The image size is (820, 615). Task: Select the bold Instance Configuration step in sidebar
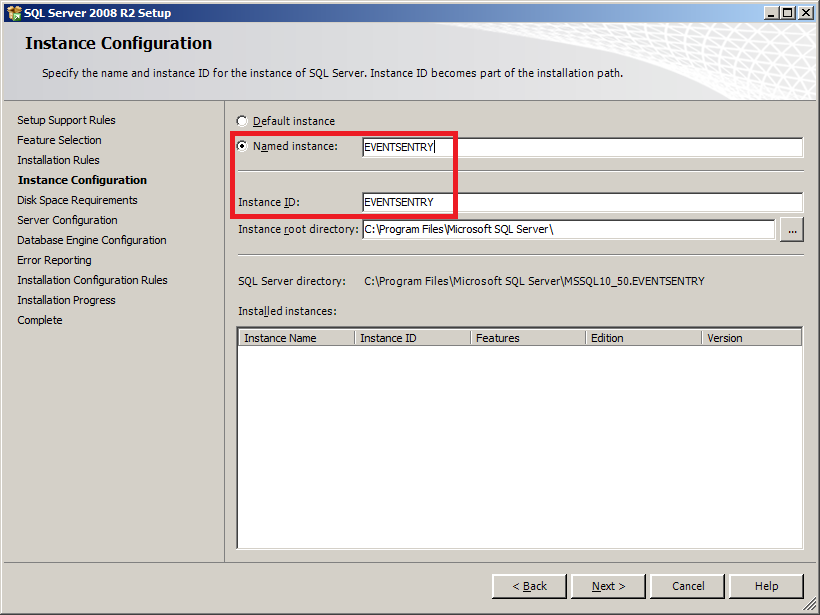tap(82, 180)
